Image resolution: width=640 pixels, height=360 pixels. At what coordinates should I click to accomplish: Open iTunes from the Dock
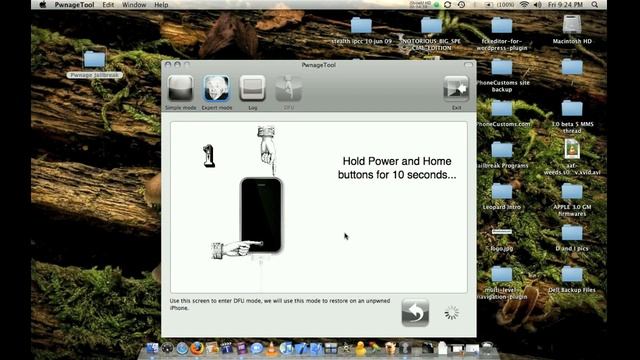coord(286,348)
